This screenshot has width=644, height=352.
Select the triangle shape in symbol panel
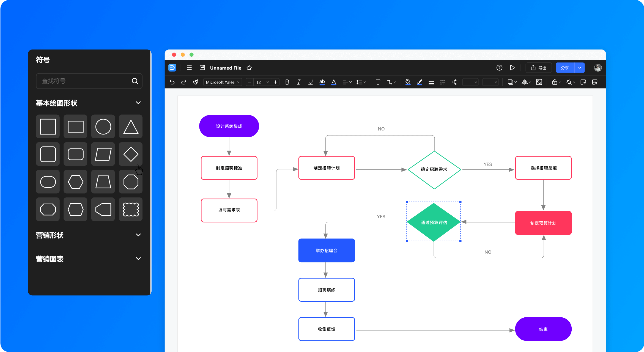pos(131,127)
